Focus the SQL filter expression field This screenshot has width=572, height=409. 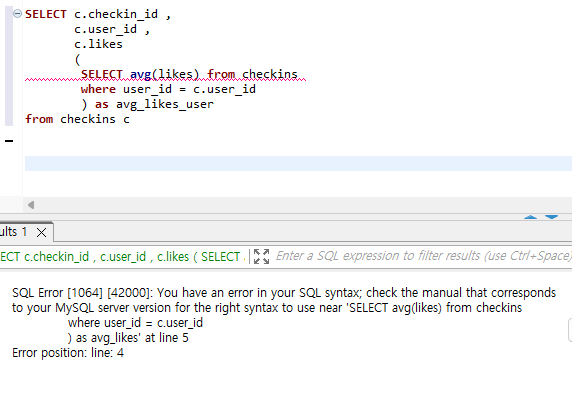tap(423, 256)
